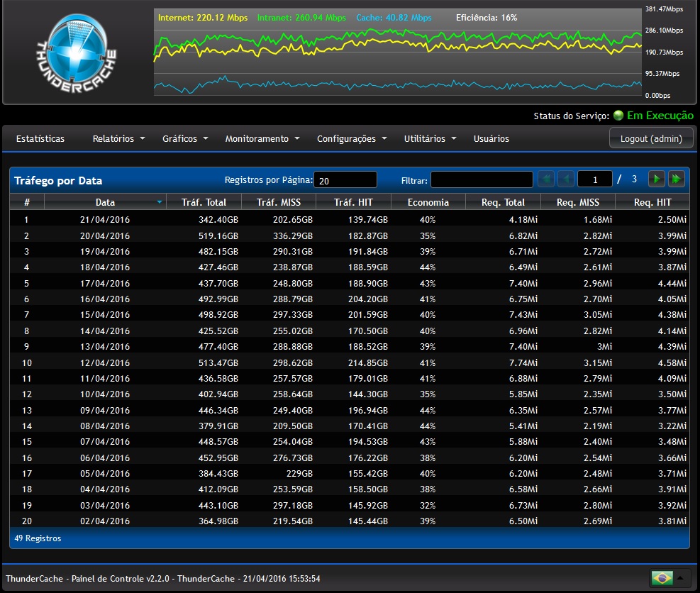Go to the Usuários menu item
The image size is (700, 593).
[x=491, y=139]
